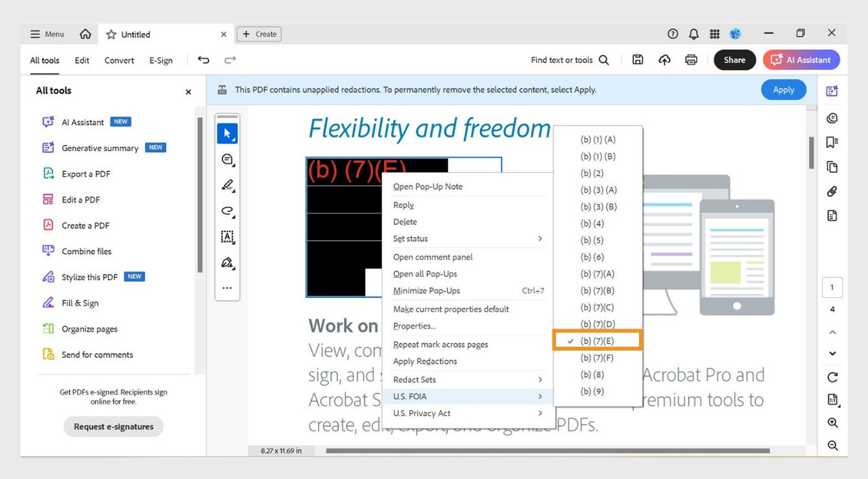Click the page number input field

[x=832, y=287]
